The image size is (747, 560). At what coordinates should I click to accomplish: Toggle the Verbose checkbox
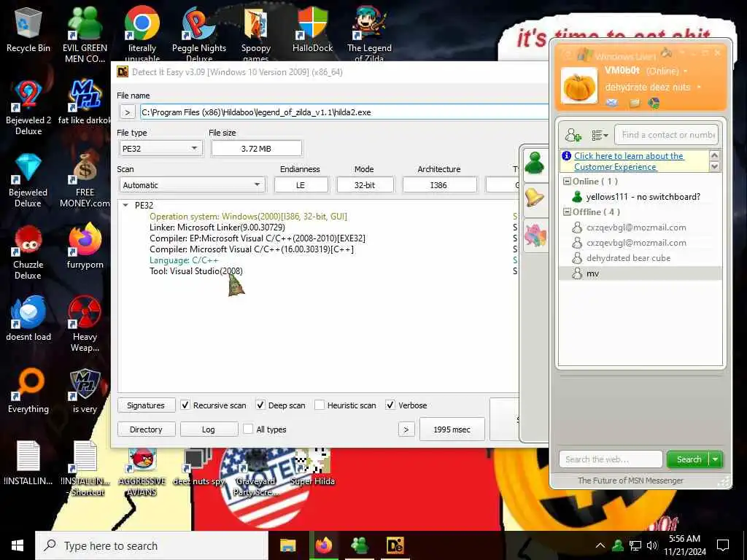(x=390, y=405)
